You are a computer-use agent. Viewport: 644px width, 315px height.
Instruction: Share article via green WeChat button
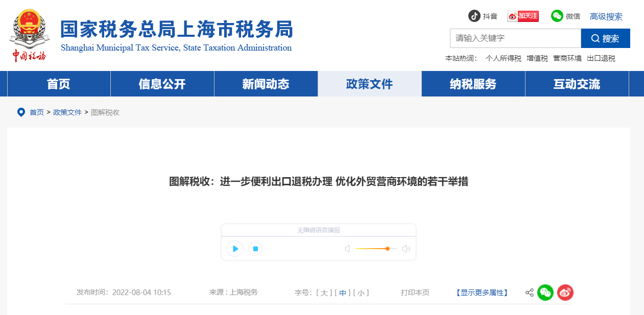tap(545, 293)
